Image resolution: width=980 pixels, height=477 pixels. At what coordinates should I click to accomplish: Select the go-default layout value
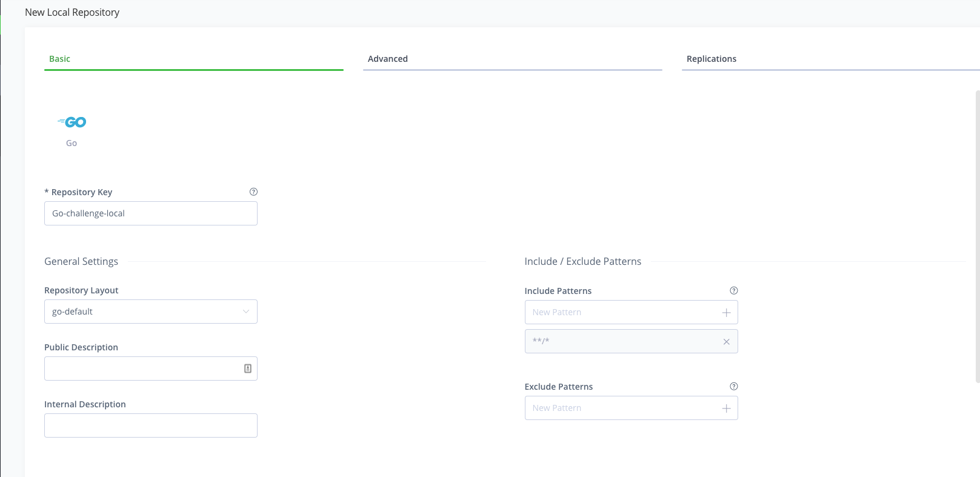pyautogui.click(x=73, y=312)
